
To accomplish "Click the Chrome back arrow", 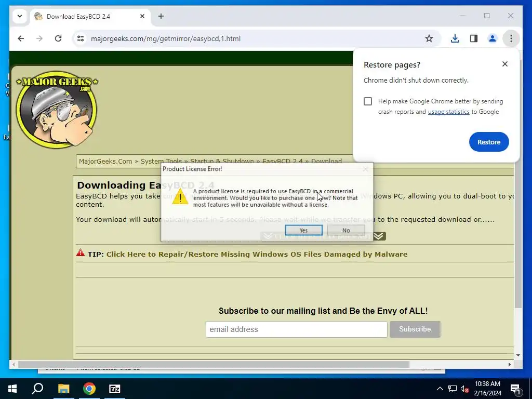I will coord(21,38).
